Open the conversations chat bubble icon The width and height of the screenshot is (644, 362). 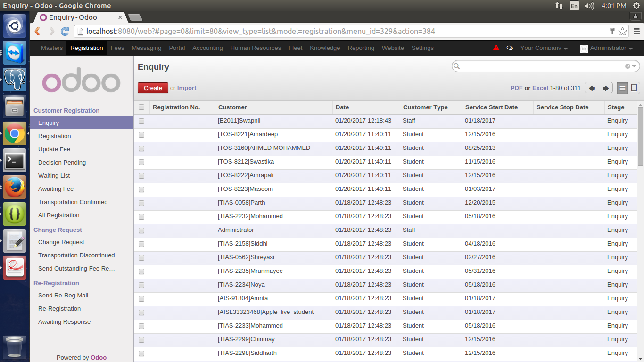coord(510,48)
